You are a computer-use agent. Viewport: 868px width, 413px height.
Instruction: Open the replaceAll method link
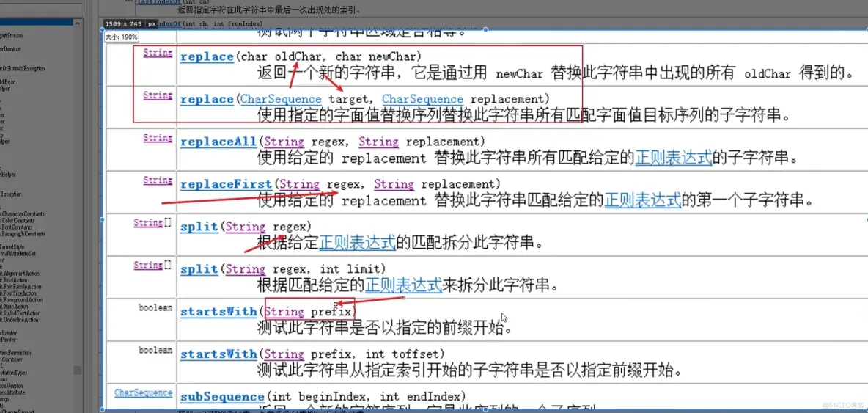pyautogui.click(x=218, y=142)
